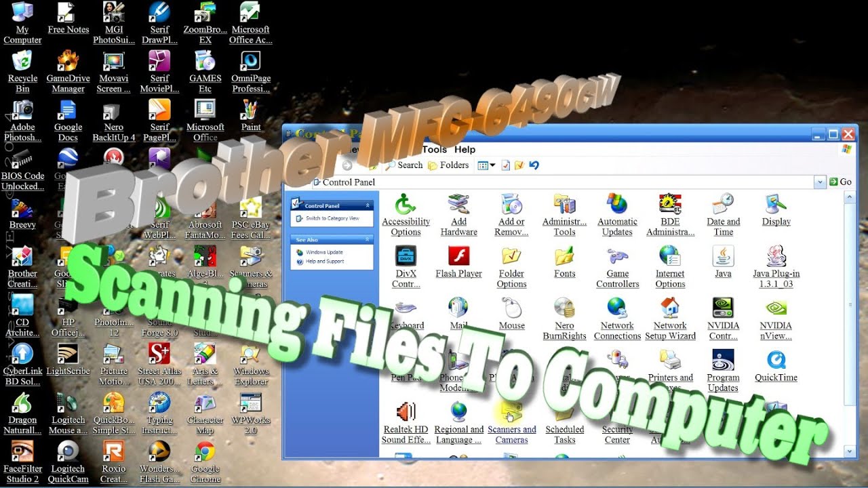Image resolution: width=868 pixels, height=488 pixels.
Task: Open Scanners and Cameras icon
Action: click(511, 424)
